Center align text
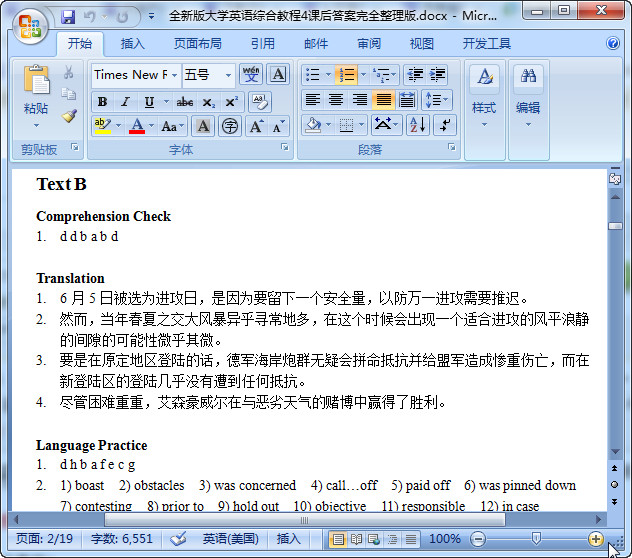This screenshot has width=632, height=558. [336, 100]
